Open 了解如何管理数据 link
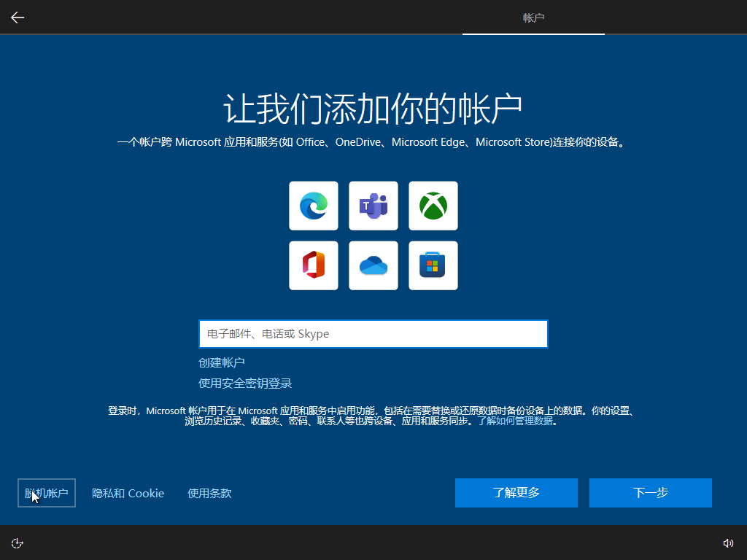The height and width of the screenshot is (560, 747). click(516, 421)
